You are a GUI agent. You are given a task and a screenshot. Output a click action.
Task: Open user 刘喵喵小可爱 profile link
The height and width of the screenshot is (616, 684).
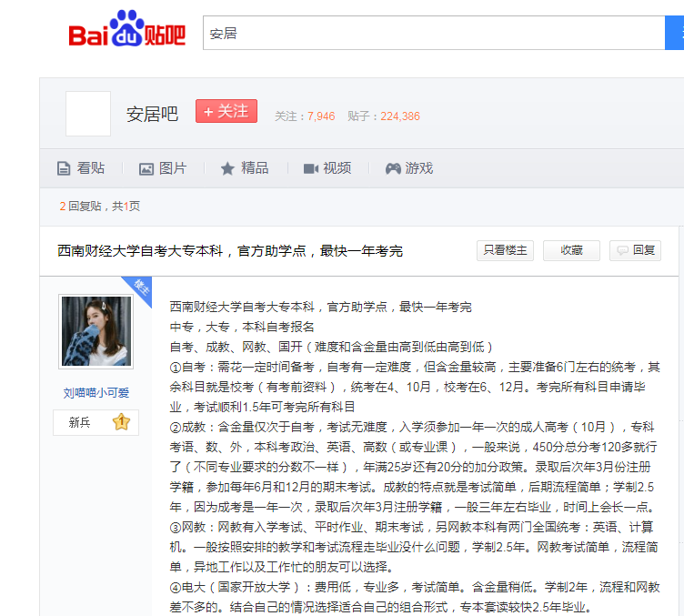click(96, 393)
